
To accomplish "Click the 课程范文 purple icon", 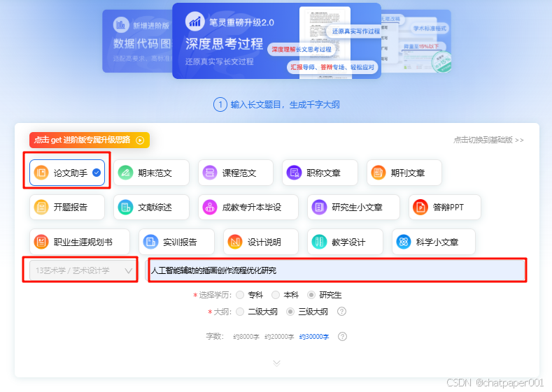I will [210, 173].
